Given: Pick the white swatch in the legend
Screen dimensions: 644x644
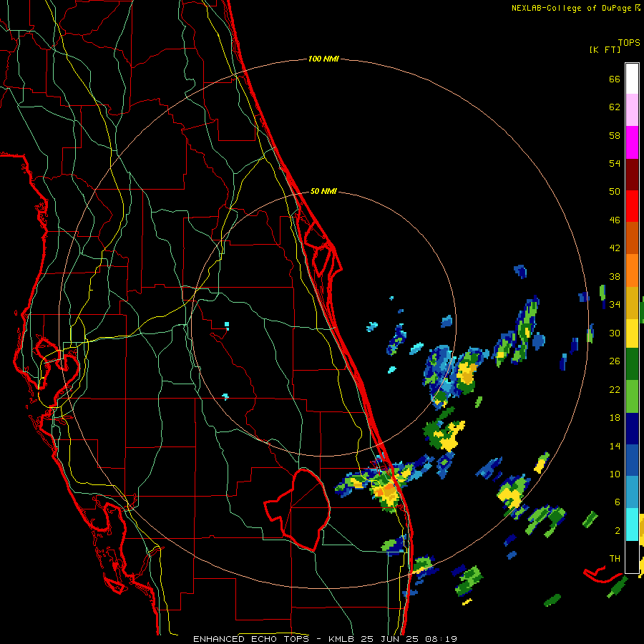Looking at the screenshot, I should click(632, 79).
